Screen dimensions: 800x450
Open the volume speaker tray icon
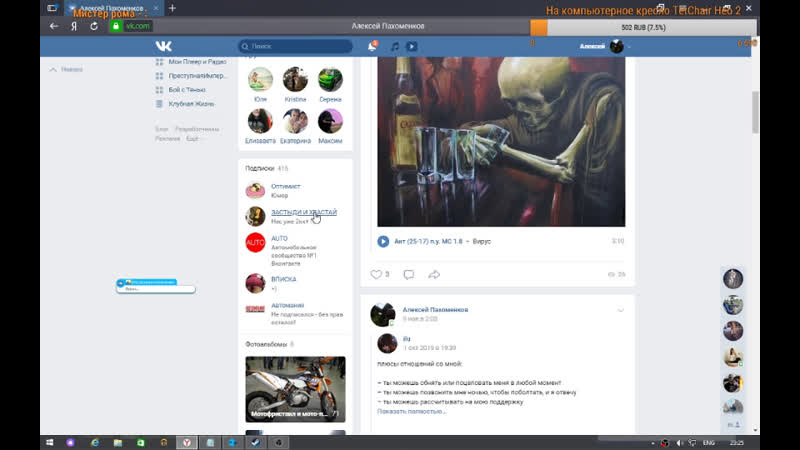click(679, 443)
